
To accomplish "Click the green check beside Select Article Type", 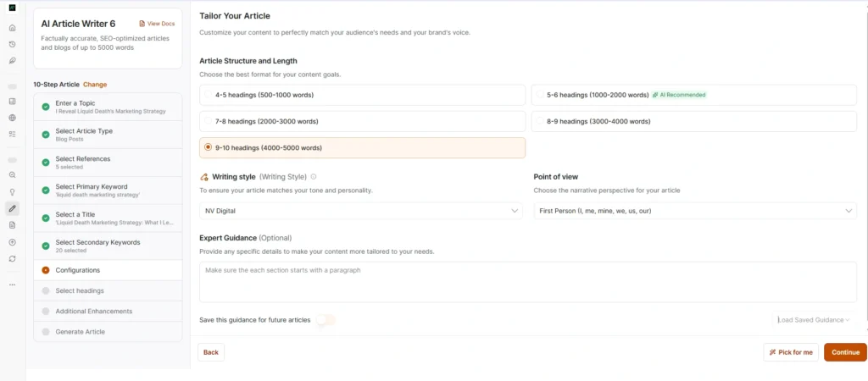I will [x=46, y=135].
